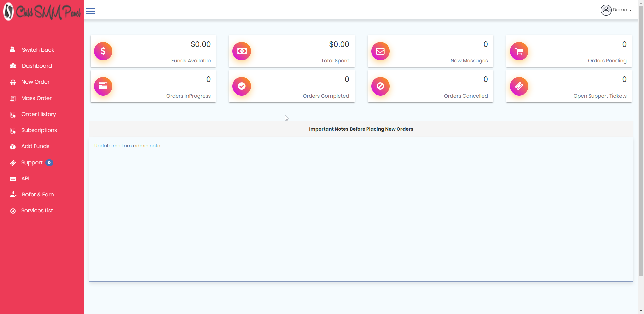The height and width of the screenshot is (314, 644).
Task: Click the checkmark Orders Completed icon
Action: [x=241, y=86]
